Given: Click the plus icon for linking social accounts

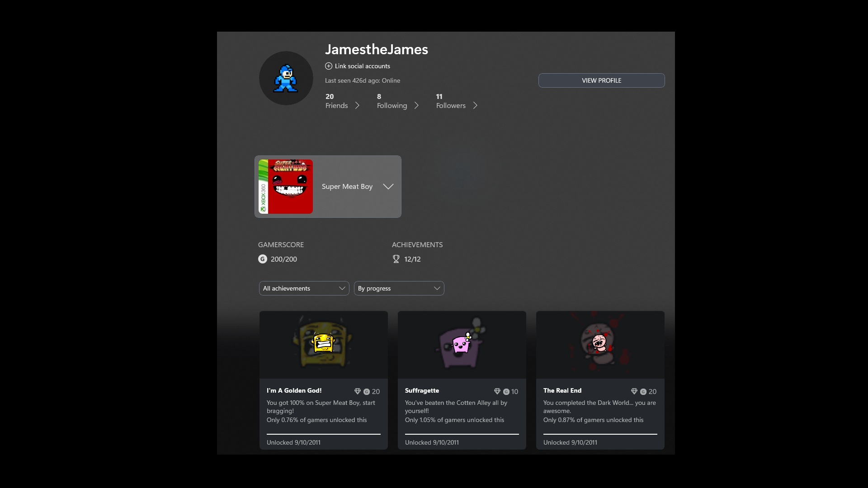Looking at the screenshot, I should tap(329, 66).
